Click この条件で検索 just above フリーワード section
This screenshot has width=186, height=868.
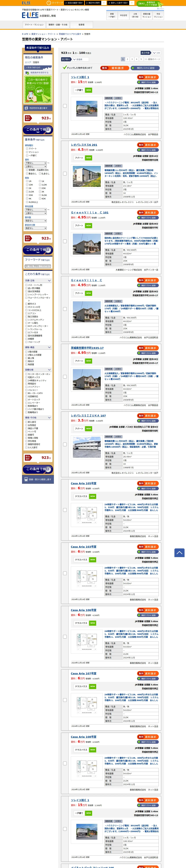point(38,250)
